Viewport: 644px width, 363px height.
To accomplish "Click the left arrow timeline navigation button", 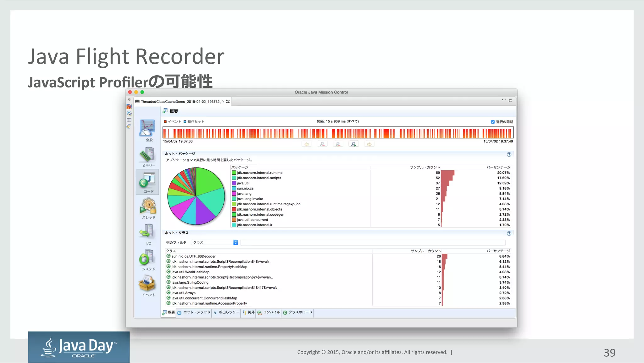I will pyautogui.click(x=307, y=144).
